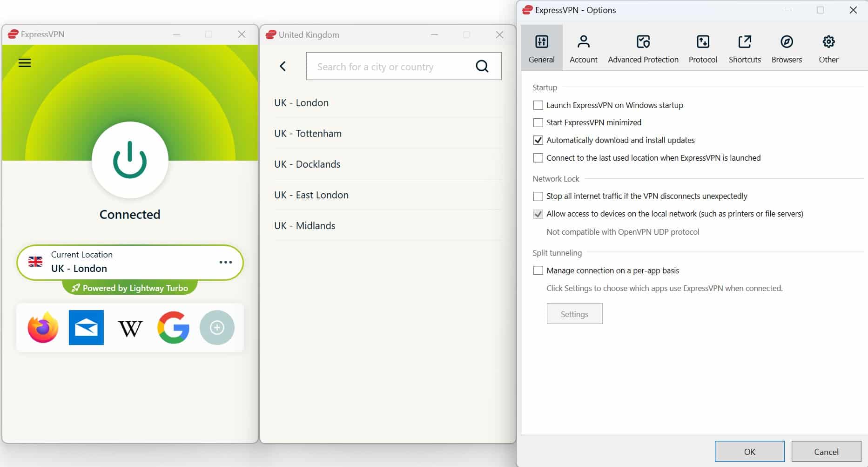The height and width of the screenshot is (467, 868).
Task: Select UK - London server
Action: pos(388,102)
